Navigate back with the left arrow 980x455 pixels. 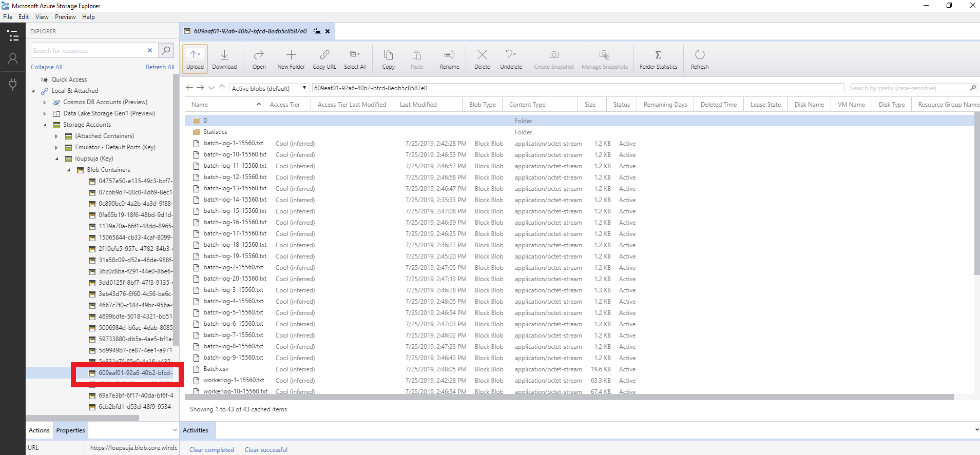(189, 88)
